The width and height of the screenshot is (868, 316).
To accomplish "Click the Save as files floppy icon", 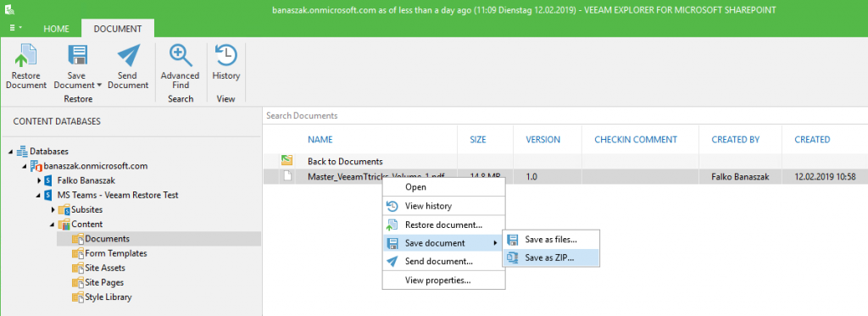I will 513,240.
